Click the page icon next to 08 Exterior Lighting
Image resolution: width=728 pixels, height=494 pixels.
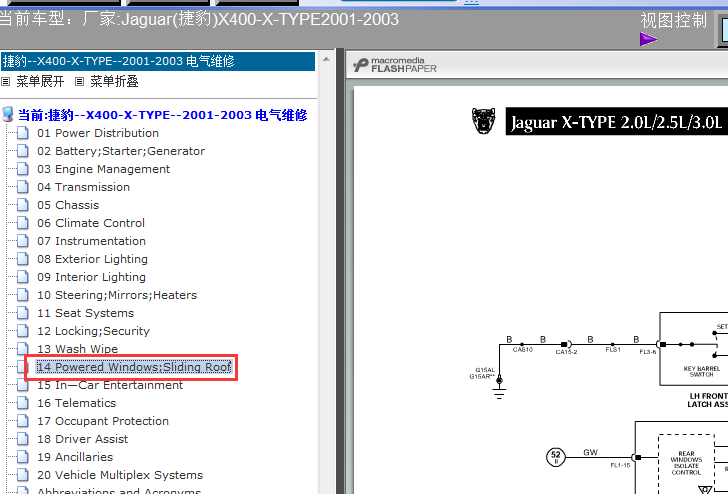[x=23, y=259]
